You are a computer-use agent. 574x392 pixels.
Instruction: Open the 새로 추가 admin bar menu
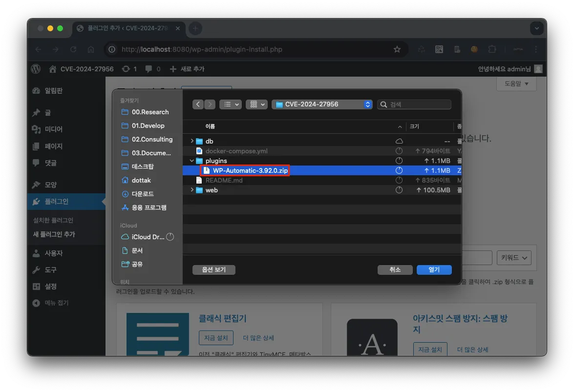point(187,69)
